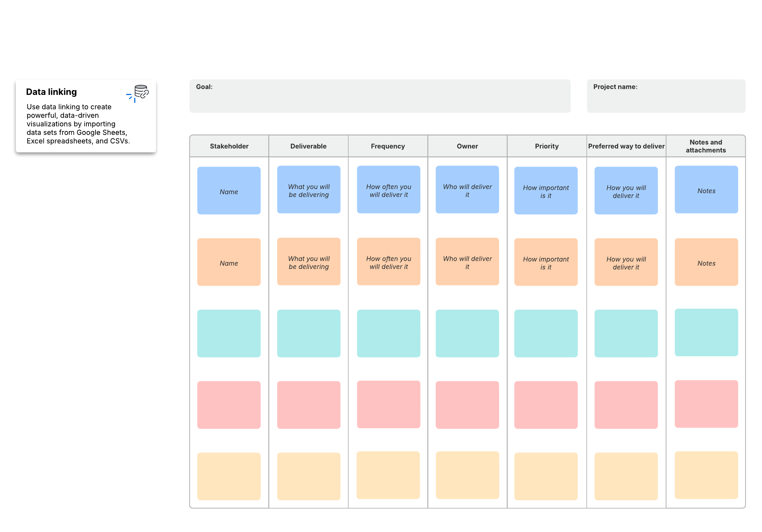
Task: Select the Owner column header
Action: (467, 146)
